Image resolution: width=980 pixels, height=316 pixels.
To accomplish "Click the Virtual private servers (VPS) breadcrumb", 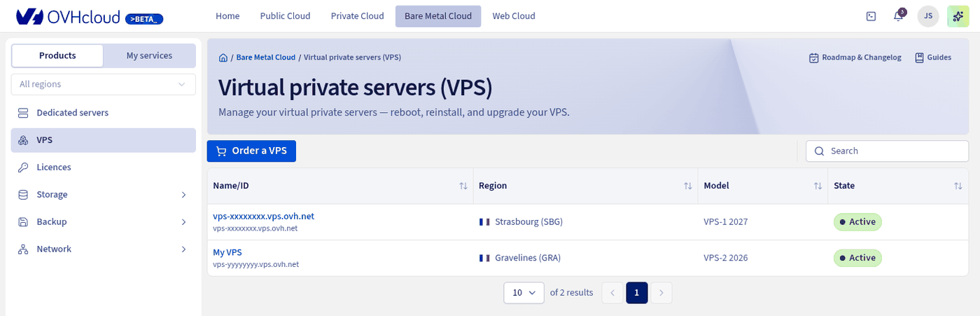I will click(x=352, y=57).
